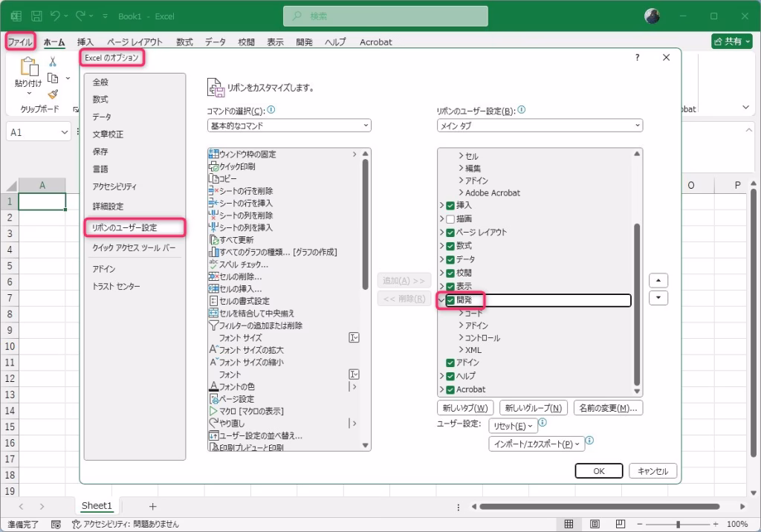Viewport: 761px width, 532px height.
Task: Click the move down arrow button
Action: pos(658,297)
